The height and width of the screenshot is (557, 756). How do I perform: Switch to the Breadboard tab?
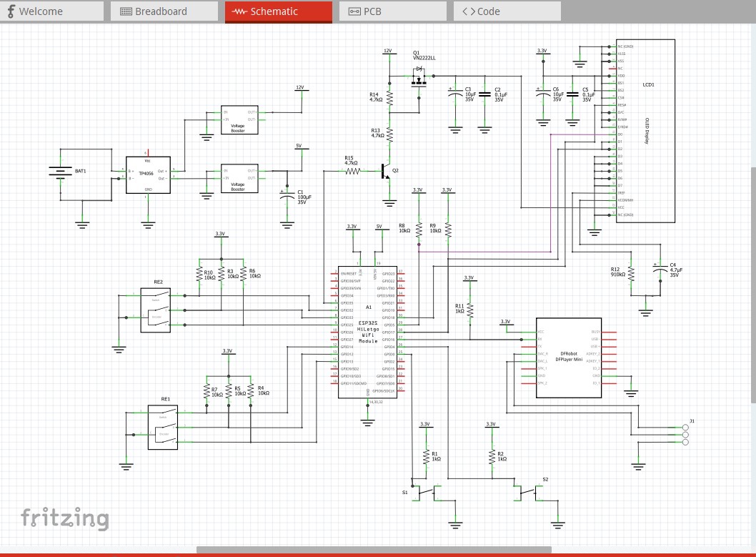pyautogui.click(x=164, y=11)
